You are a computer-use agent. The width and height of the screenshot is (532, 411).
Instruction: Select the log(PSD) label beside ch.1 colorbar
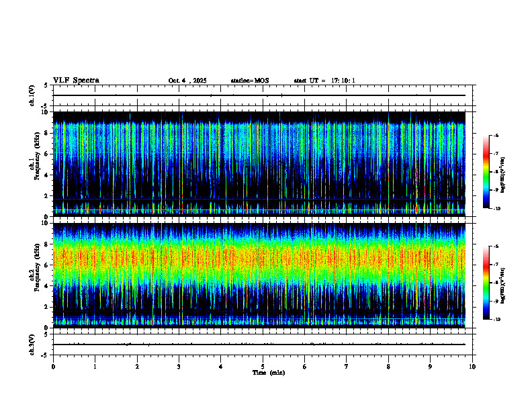(x=502, y=175)
